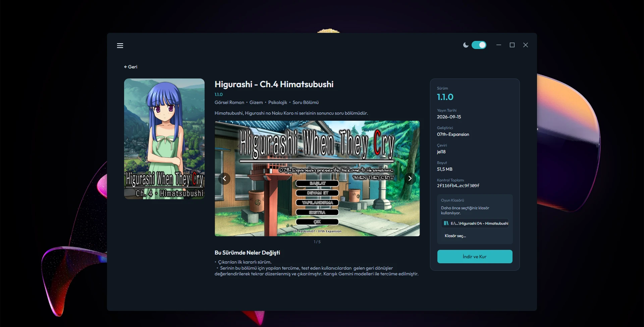Click developer name 07th-Expansion

click(x=453, y=134)
